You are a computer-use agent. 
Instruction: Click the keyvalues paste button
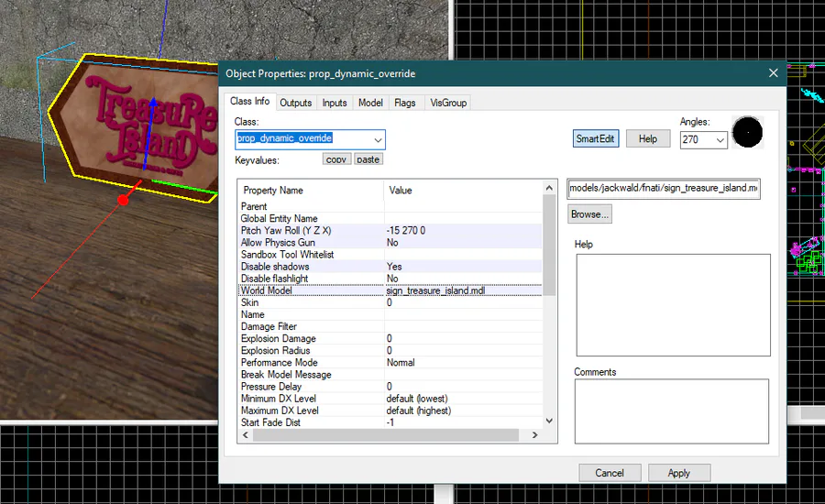click(368, 159)
